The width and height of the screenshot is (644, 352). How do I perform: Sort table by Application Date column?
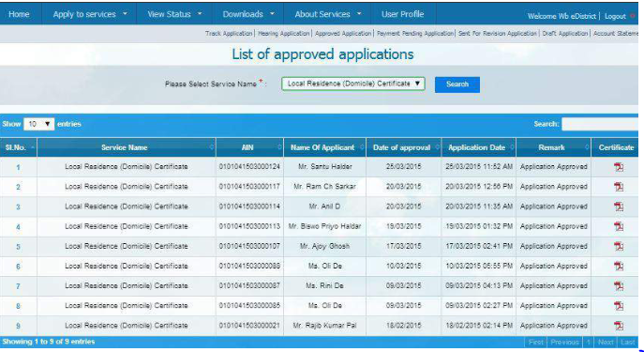coord(479,147)
